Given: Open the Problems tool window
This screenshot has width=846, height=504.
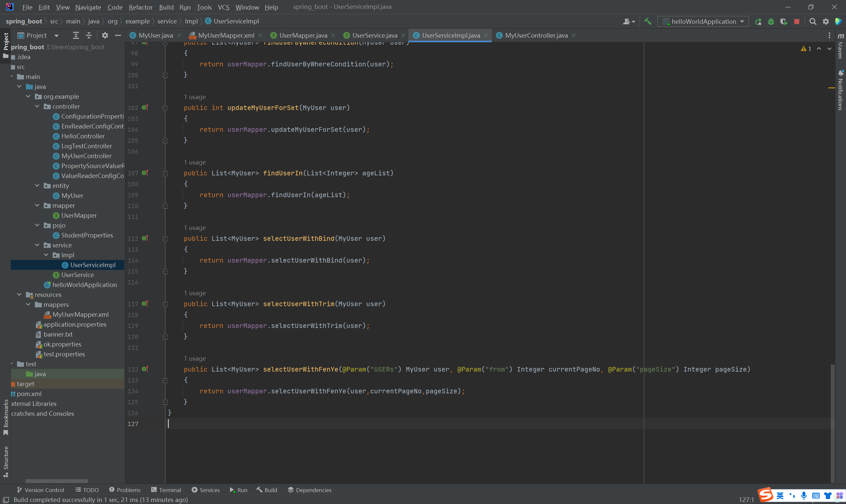Looking at the screenshot, I should tap(125, 490).
